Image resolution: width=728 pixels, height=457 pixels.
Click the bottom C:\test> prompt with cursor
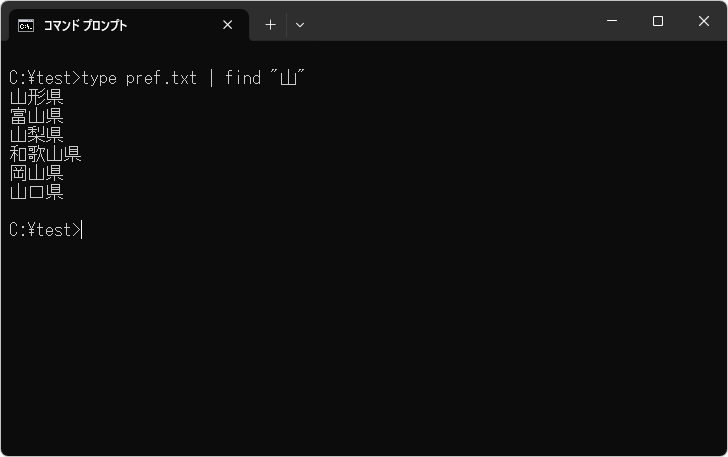[44, 230]
